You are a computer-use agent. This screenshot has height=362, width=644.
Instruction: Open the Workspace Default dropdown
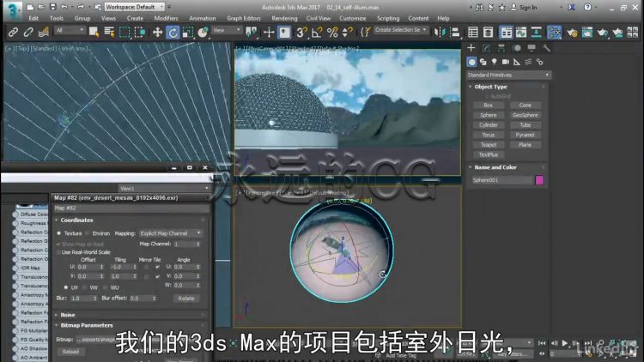(134, 7)
